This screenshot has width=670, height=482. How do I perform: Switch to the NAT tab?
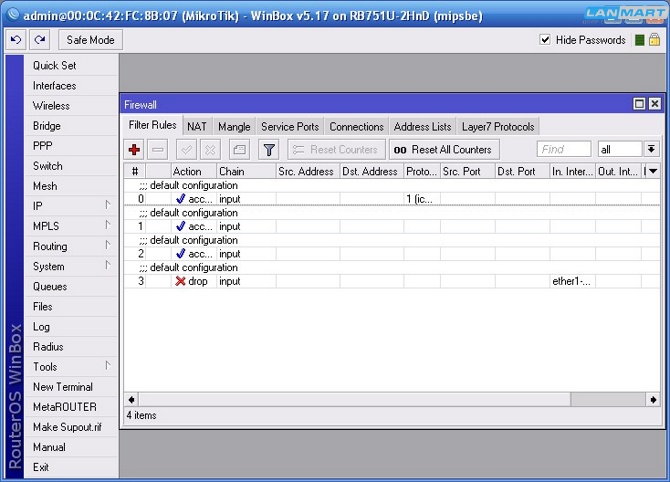click(x=197, y=127)
